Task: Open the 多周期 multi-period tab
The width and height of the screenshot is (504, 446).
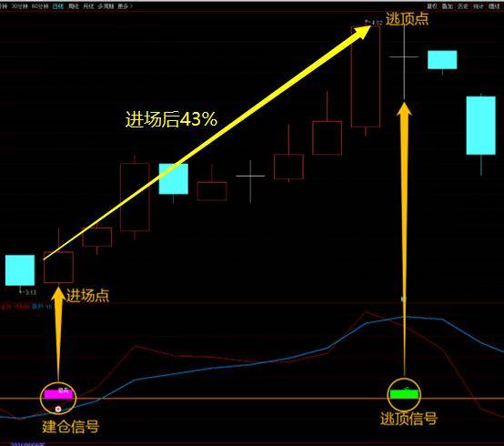Action: point(106,6)
